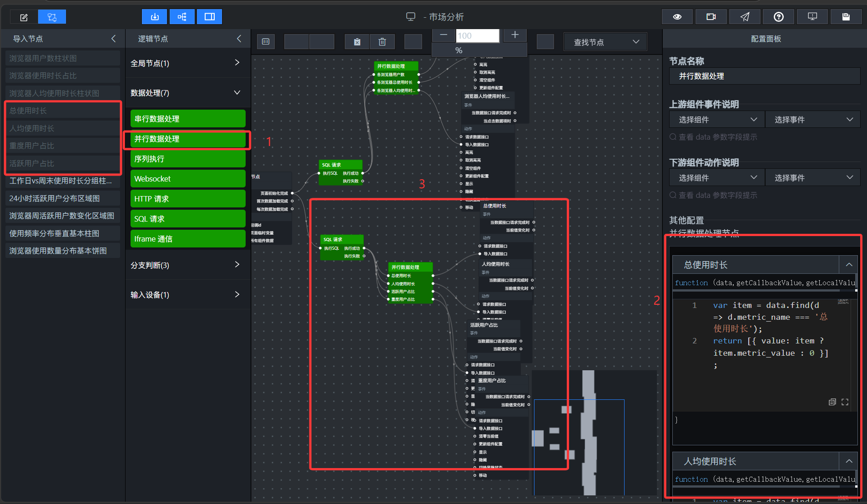Toggle logic nodes panel tree icon
The height and width of the screenshot is (504, 867).
(182, 17)
